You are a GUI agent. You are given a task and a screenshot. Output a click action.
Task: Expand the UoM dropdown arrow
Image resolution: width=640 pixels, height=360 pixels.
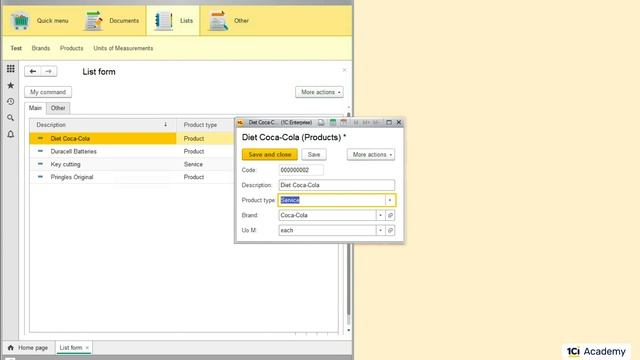point(380,230)
